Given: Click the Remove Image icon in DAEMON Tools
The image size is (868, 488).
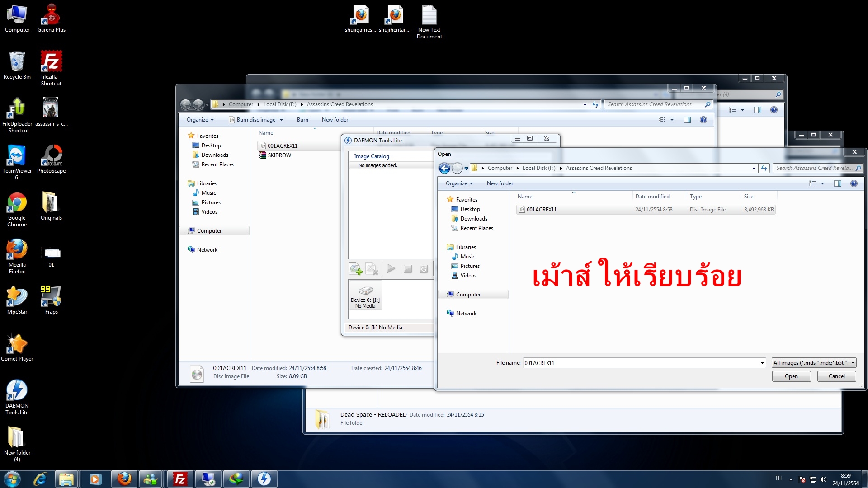Looking at the screenshot, I should tap(372, 269).
